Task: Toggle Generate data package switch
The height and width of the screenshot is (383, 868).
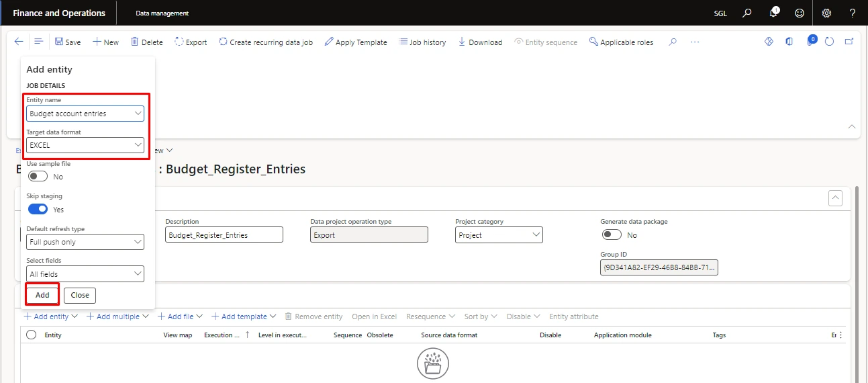Action: [612, 235]
